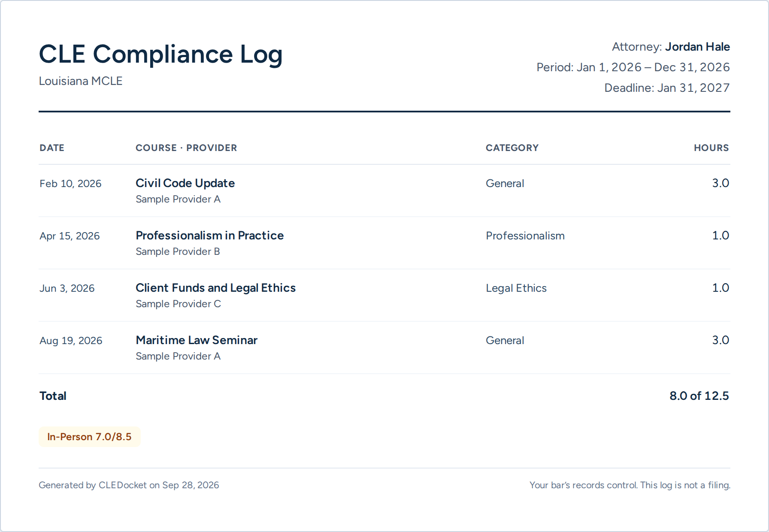Click the 3.0 hours for Civil Code Update
Viewport: 769px width, 532px height.
coord(721,183)
